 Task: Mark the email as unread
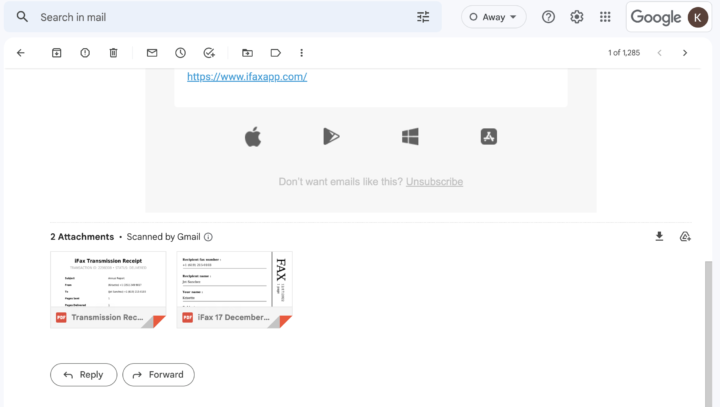tap(152, 53)
